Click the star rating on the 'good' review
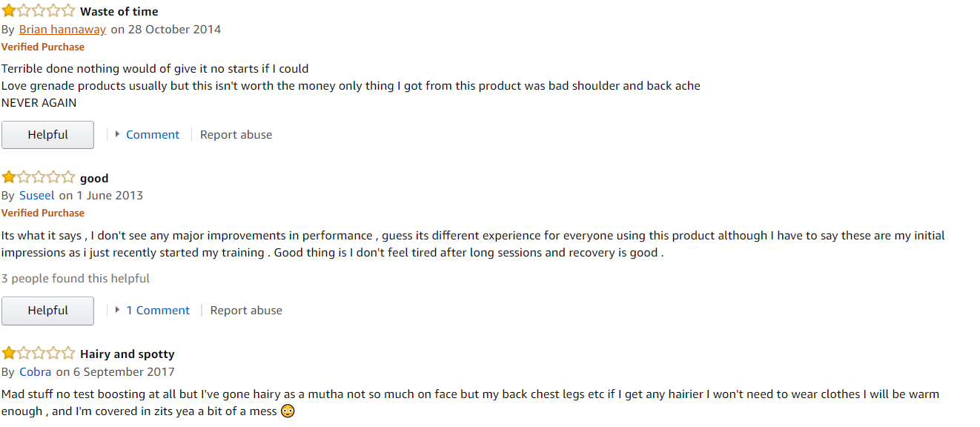This screenshot has width=980, height=427. 38,177
